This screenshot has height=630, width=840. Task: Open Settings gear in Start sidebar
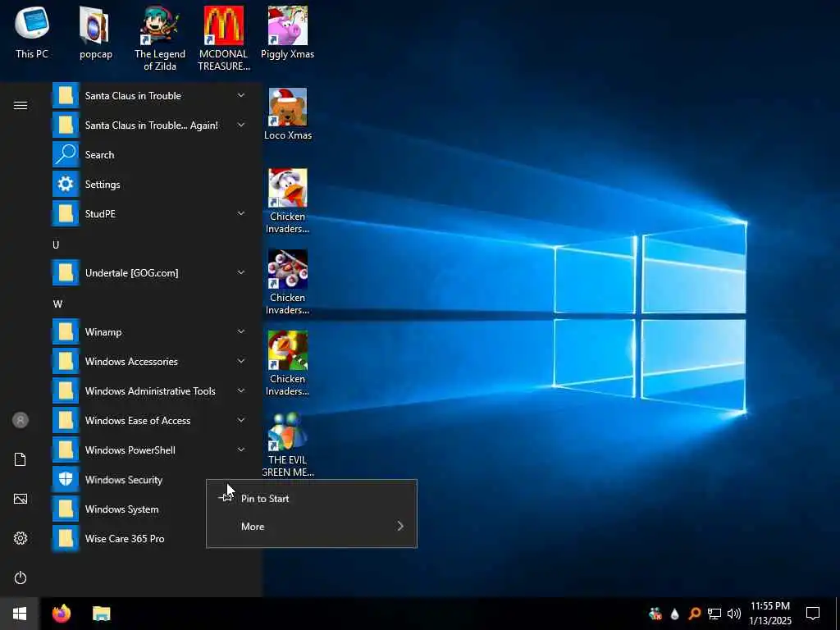click(x=21, y=538)
